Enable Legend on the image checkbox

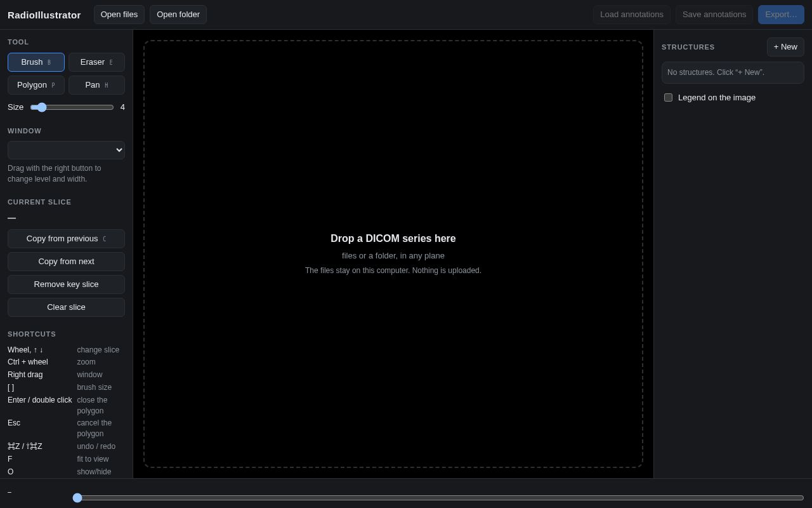(668, 98)
